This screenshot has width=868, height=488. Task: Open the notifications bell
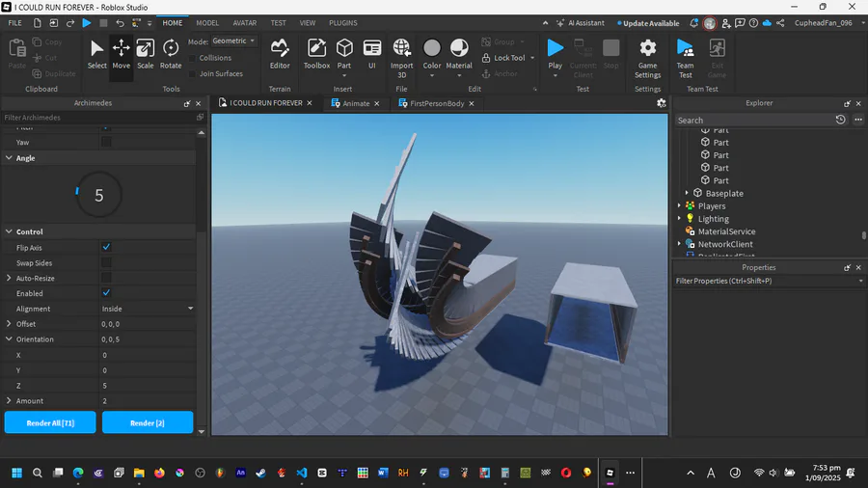click(x=693, y=23)
